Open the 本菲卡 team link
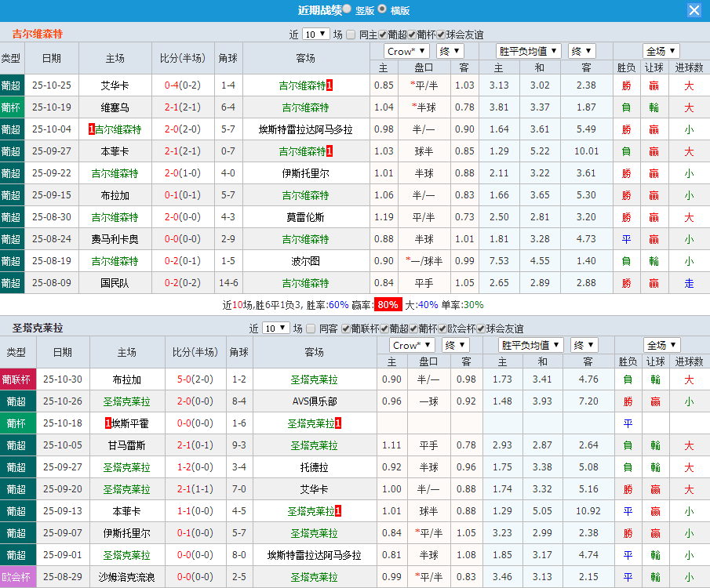 tap(115, 151)
